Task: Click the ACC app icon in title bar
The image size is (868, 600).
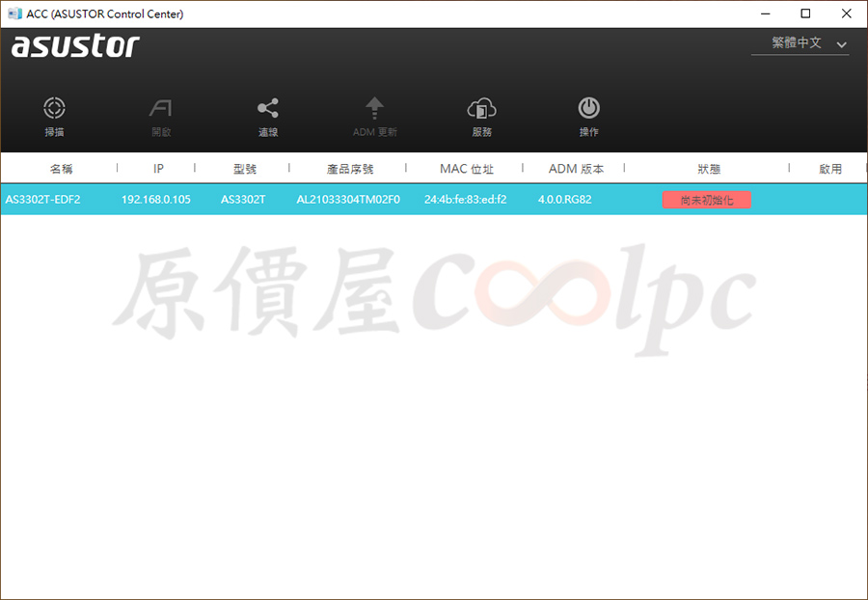Action: coord(14,14)
